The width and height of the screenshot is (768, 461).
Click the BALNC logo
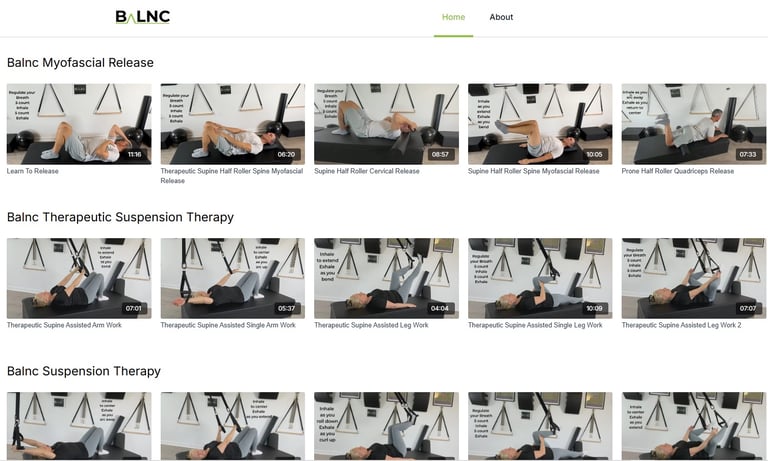143,17
